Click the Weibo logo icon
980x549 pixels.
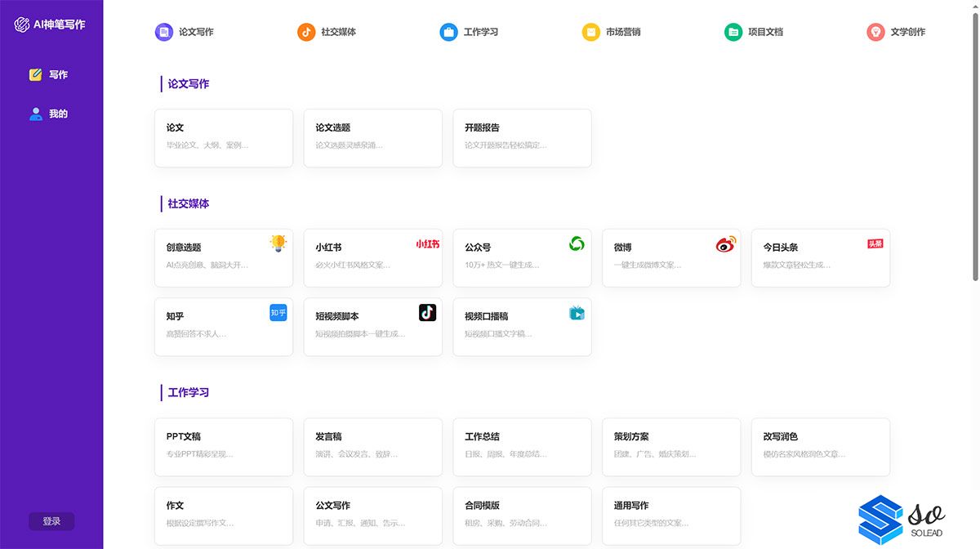(x=726, y=243)
